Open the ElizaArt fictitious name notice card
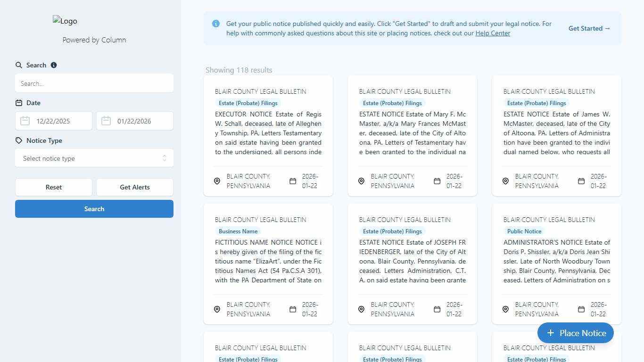This screenshot has width=644, height=362. [x=268, y=261]
